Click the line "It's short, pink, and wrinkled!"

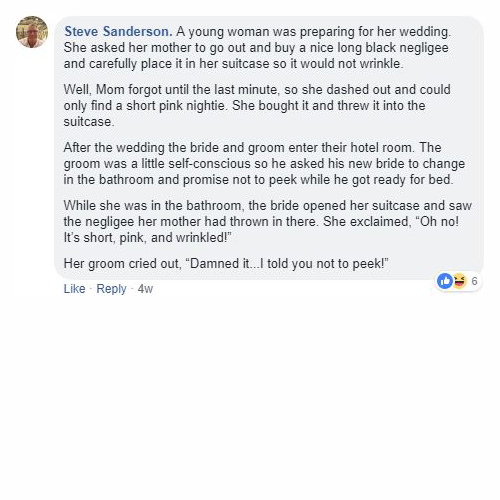point(147,238)
